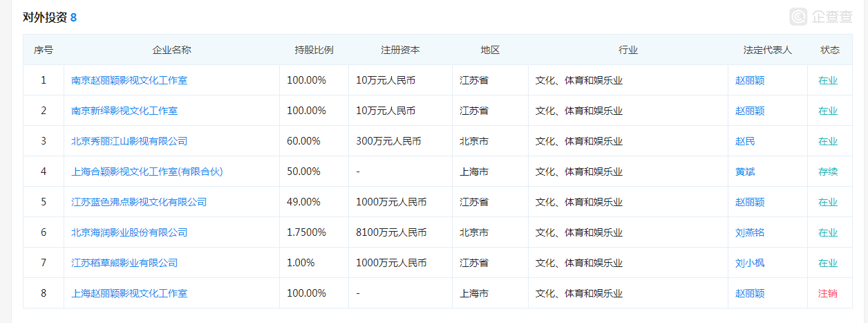Click the 行业 column header

click(x=628, y=50)
